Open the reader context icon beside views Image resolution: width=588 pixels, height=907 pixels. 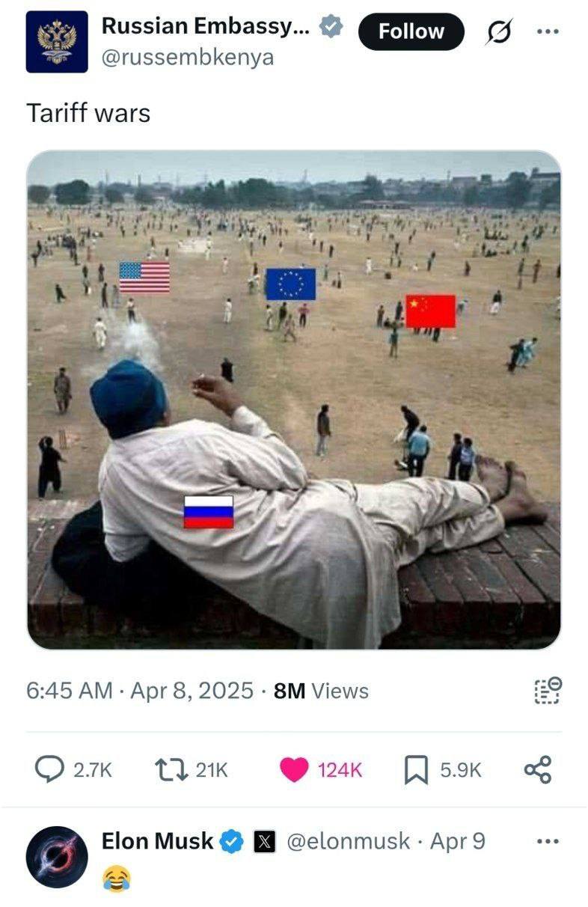[x=548, y=690]
